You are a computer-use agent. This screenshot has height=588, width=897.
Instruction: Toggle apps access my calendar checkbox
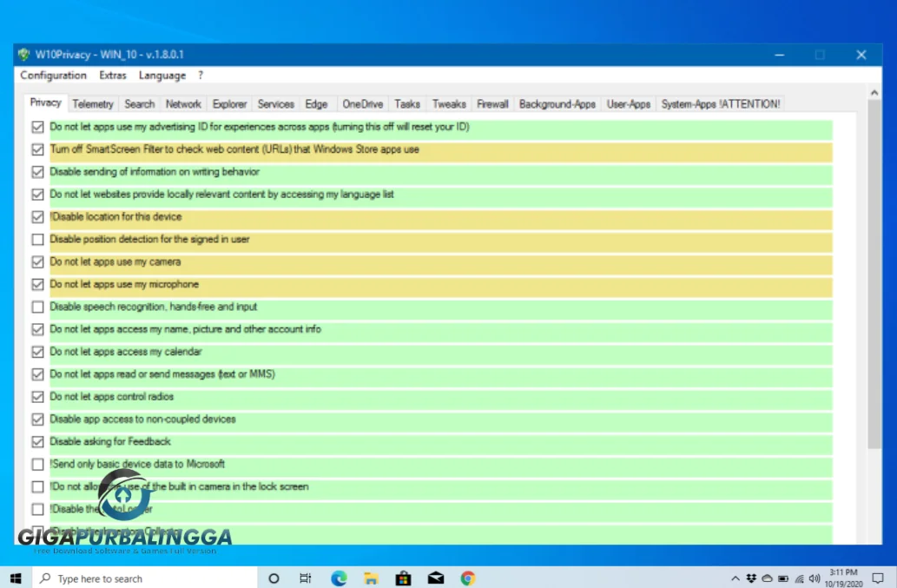click(37, 352)
